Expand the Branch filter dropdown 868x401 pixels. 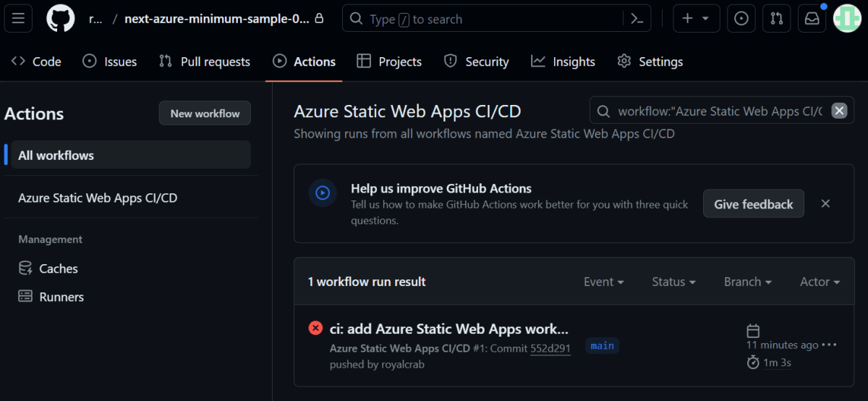[747, 282]
